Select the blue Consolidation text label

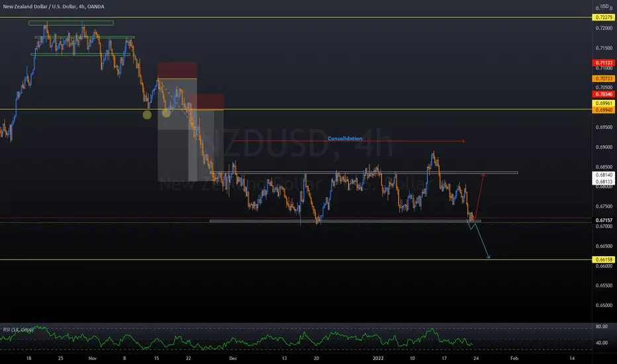[345, 138]
